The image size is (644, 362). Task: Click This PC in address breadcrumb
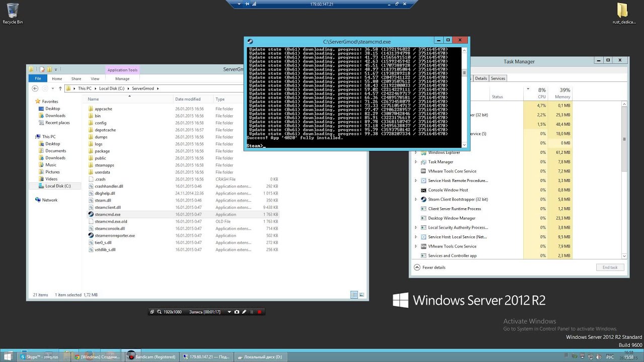pyautogui.click(x=85, y=88)
